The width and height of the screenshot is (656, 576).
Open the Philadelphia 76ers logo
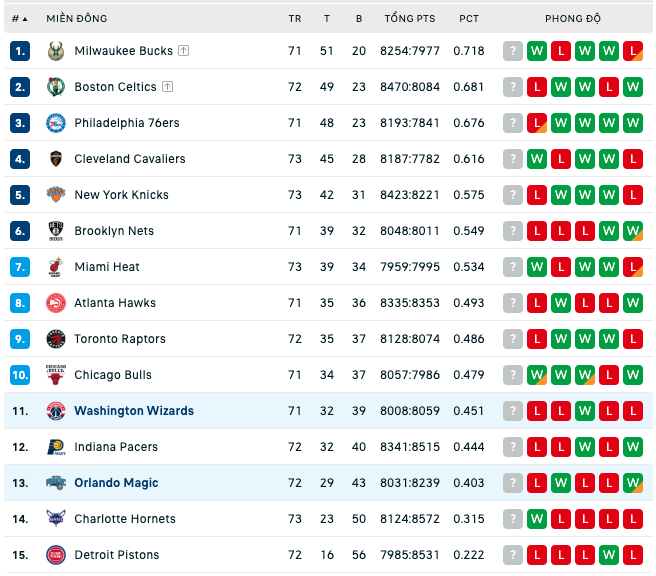click(56, 123)
